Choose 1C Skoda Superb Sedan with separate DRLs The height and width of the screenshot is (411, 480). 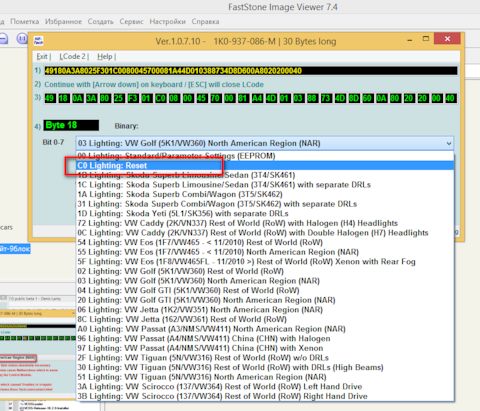pyautogui.click(x=265, y=185)
